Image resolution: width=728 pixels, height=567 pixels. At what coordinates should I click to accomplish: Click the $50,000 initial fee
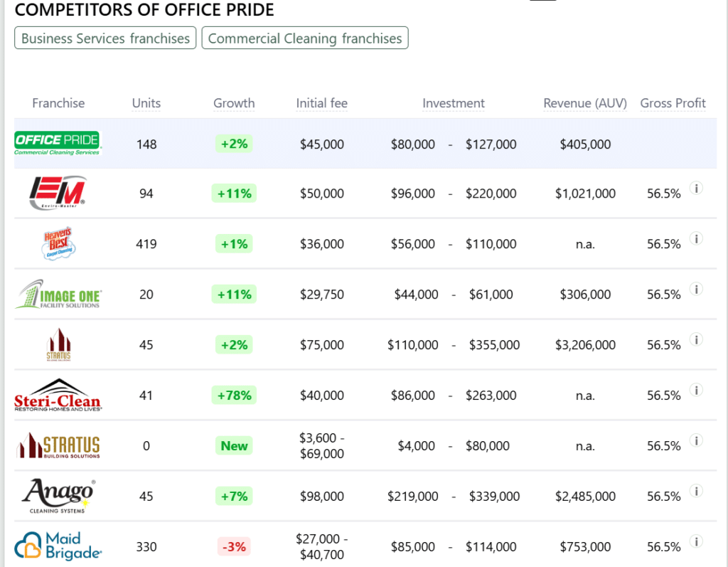(x=322, y=194)
